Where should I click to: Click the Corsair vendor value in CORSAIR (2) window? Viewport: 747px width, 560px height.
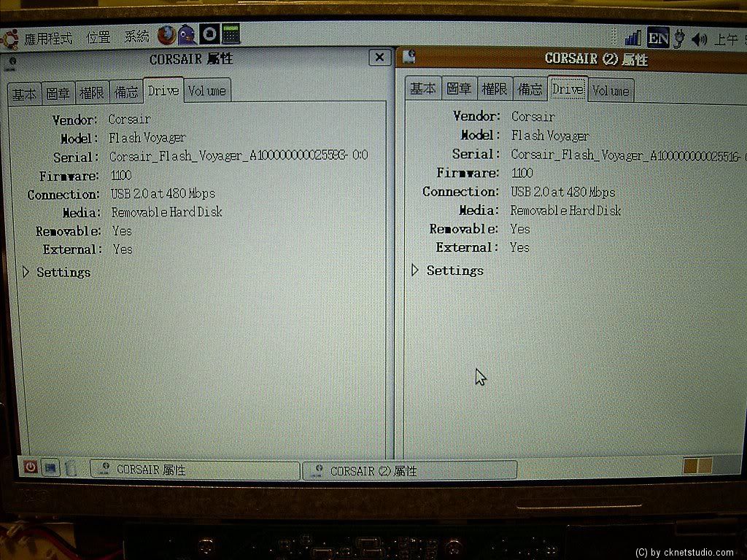[533, 117]
